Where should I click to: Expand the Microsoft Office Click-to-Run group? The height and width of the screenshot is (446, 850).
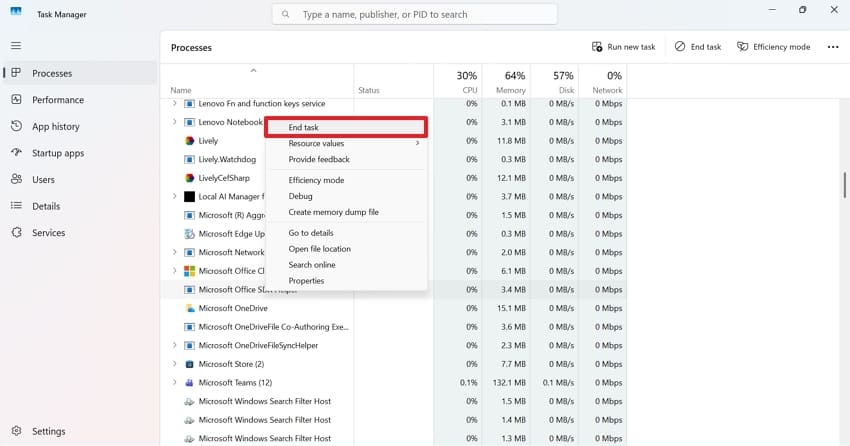(x=174, y=270)
